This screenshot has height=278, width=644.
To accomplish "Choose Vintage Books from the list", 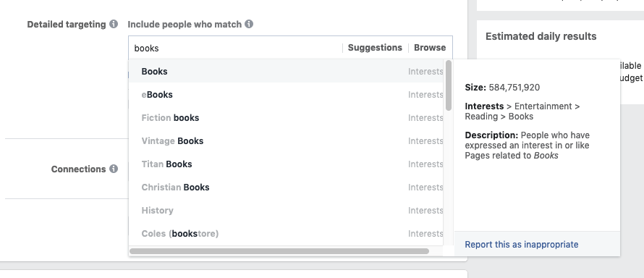I will (x=287, y=141).
